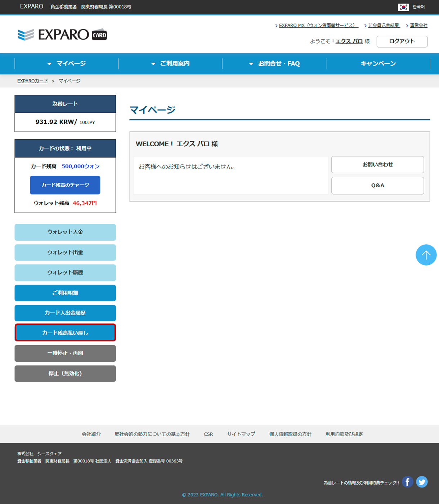Click the EXPARO CARD logo
This screenshot has height=504, width=439.
click(x=62, y=35)
